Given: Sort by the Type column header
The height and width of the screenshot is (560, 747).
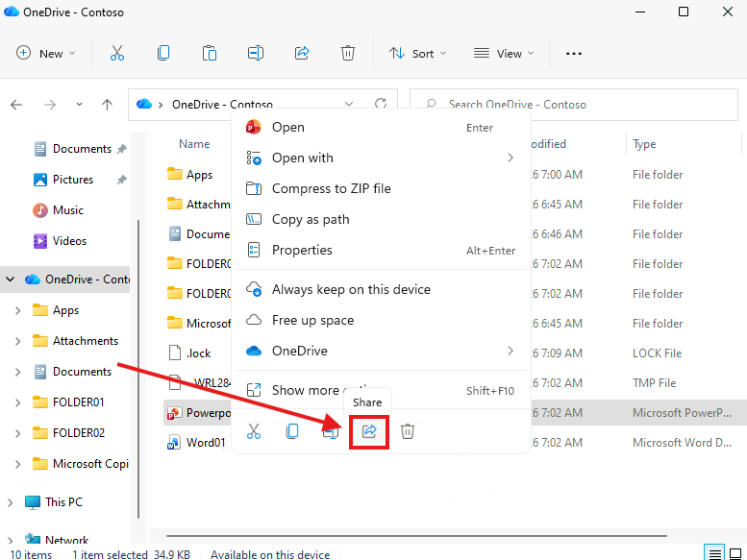Looking at the screenshot, I should point(644,144).
